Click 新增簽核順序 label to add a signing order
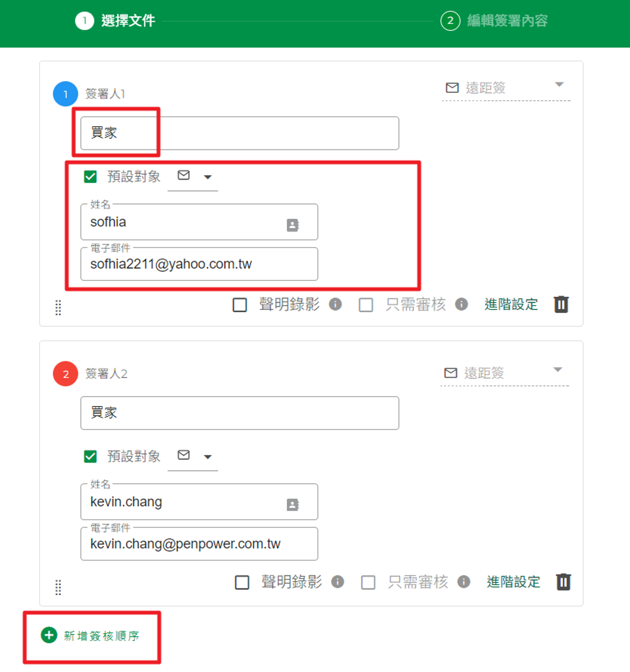The width and height of the screenshot is (630, 672). click(102, 636)
